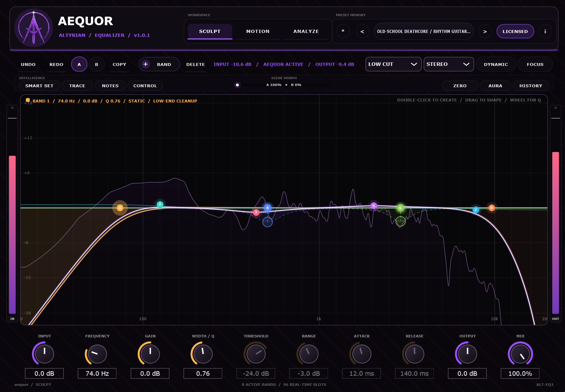Toggle the DYNAMIC mode button
The image size is (565, 392).
(496, 64)
